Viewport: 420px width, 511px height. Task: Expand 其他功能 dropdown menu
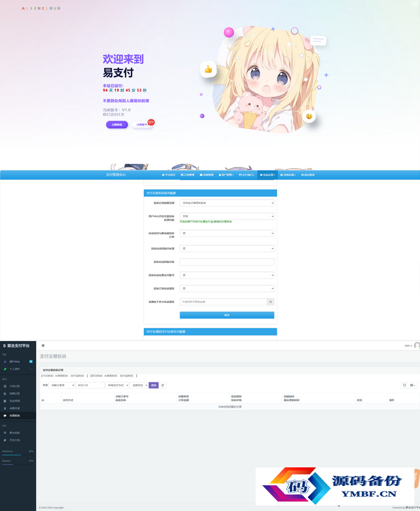288,175
